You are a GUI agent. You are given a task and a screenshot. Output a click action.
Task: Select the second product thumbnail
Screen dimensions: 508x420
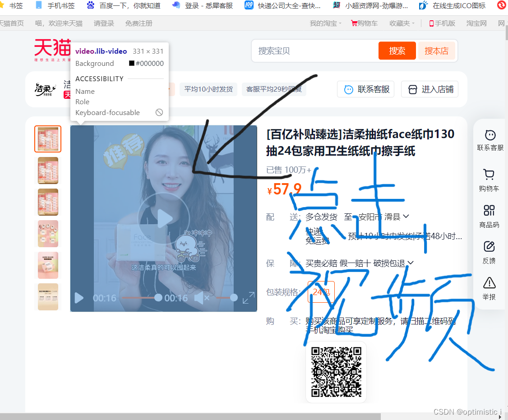(48, 171)
